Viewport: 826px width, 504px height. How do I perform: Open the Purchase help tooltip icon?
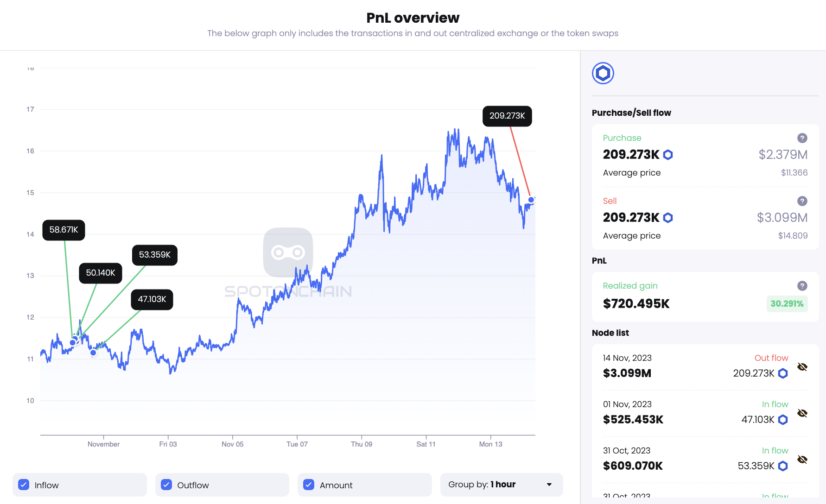click(x=802, y=138)
